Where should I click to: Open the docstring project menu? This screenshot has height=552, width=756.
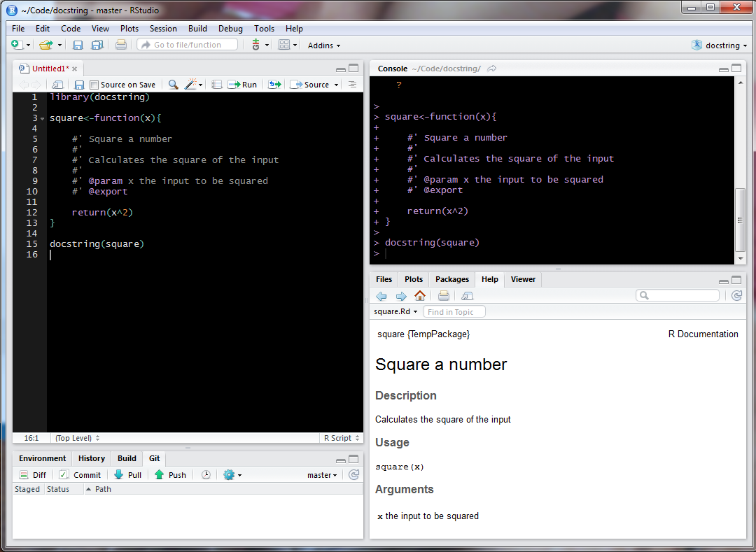point(720,45)
